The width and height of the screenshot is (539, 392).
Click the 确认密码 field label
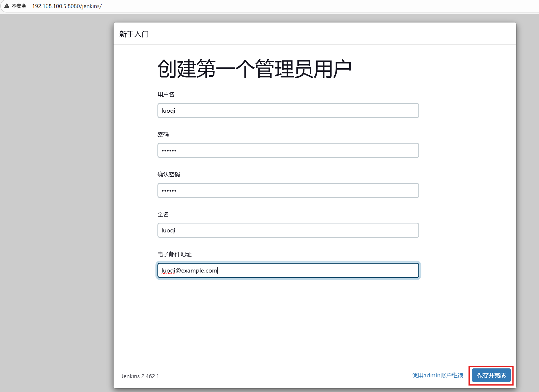click(x=169, y=174)
